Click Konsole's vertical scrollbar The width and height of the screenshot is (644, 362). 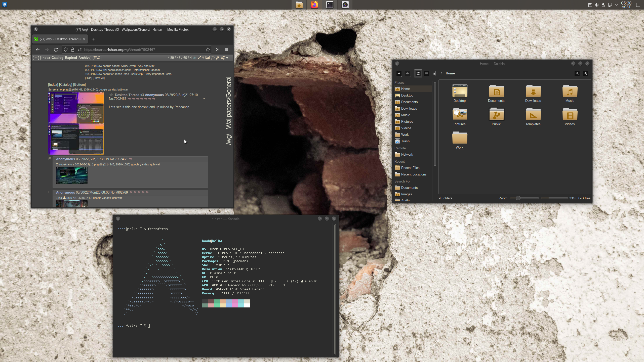(335, 289)
